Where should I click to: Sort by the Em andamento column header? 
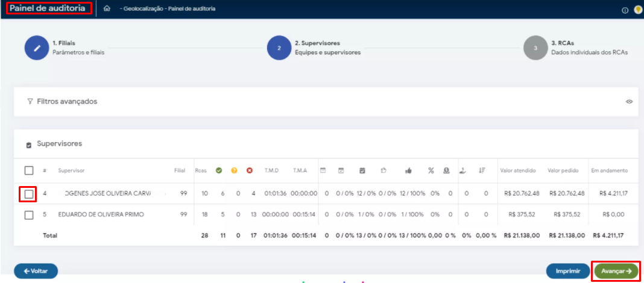(609, 170)
